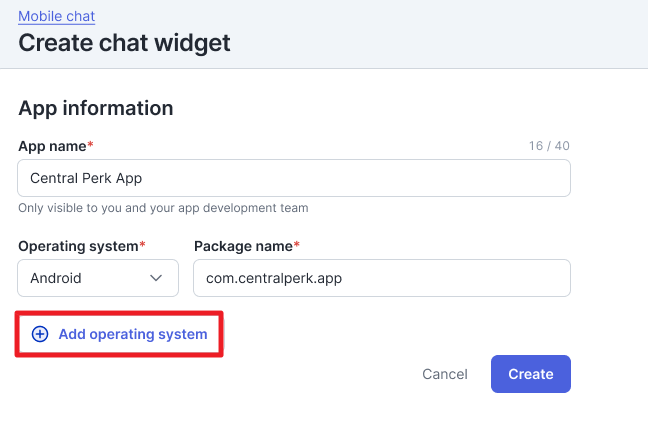Screen dimensions: 648x448
Task: Click the App information section heading
Action: tap(96, 108)
